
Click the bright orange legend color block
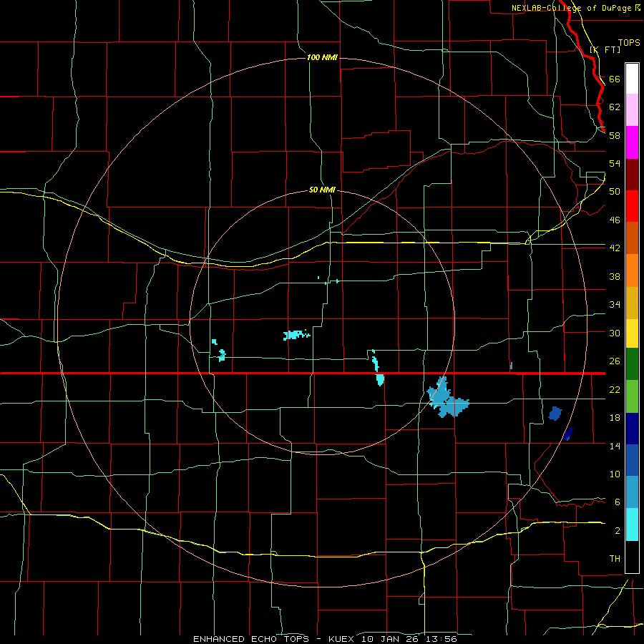pos(632,270)
